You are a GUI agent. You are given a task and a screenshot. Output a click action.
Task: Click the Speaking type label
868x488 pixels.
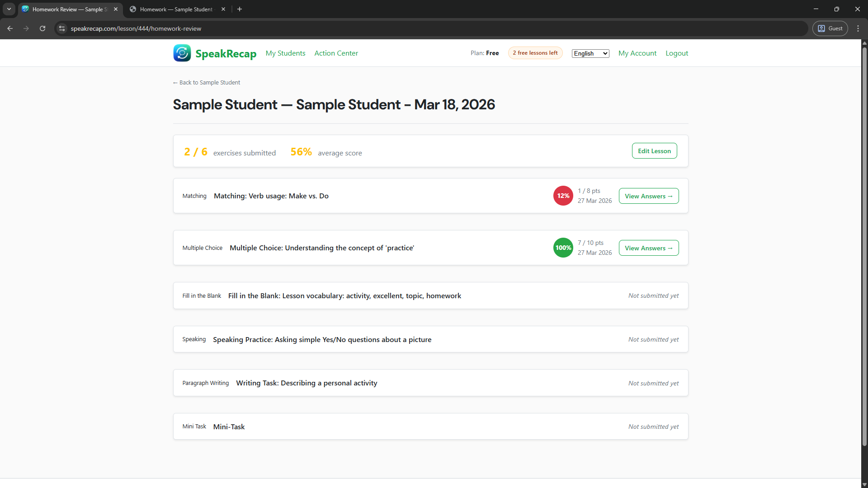pos(194,339)
